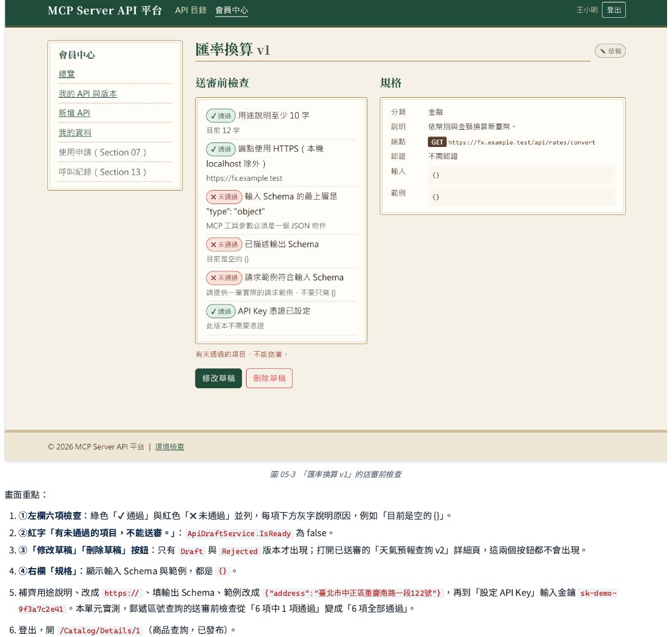The width and height of the screenshot is (672, 637).
Task: Click the 規格 section heading
Action: pos(391,83)
